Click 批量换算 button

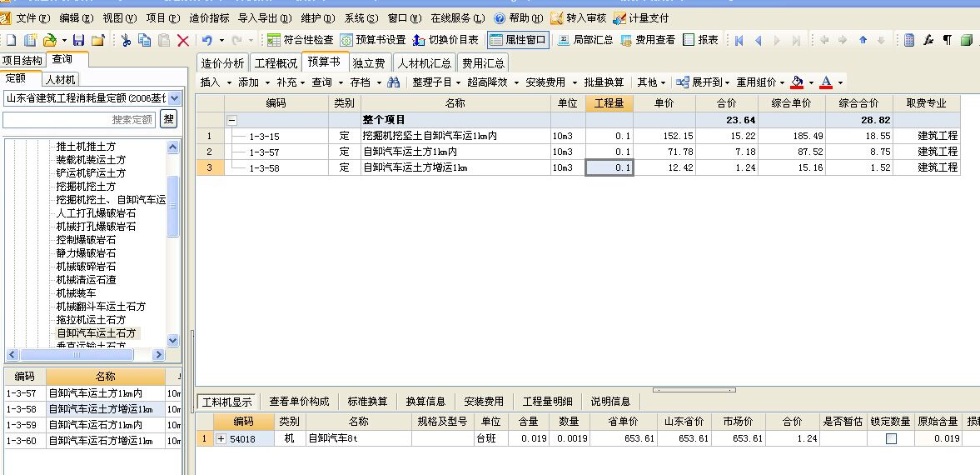pos(604,82)
